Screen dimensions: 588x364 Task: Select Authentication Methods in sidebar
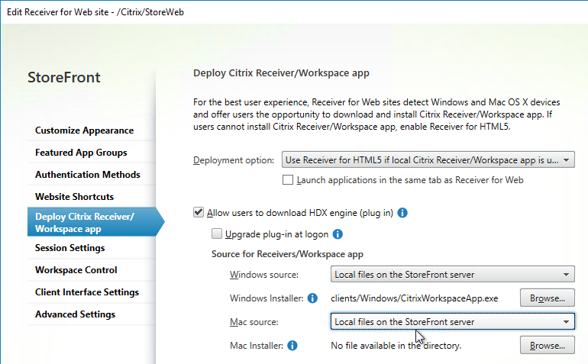(x=87, y=175)
